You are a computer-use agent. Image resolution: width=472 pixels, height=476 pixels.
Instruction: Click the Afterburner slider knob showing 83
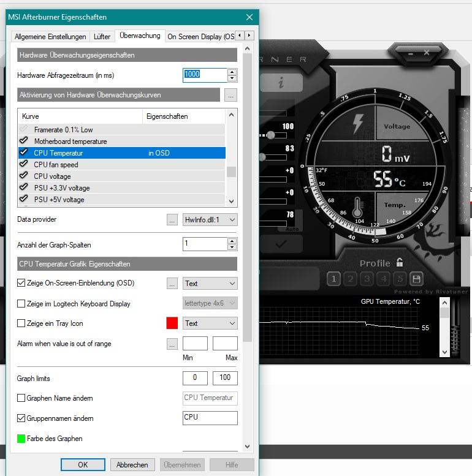click(262, 157)
